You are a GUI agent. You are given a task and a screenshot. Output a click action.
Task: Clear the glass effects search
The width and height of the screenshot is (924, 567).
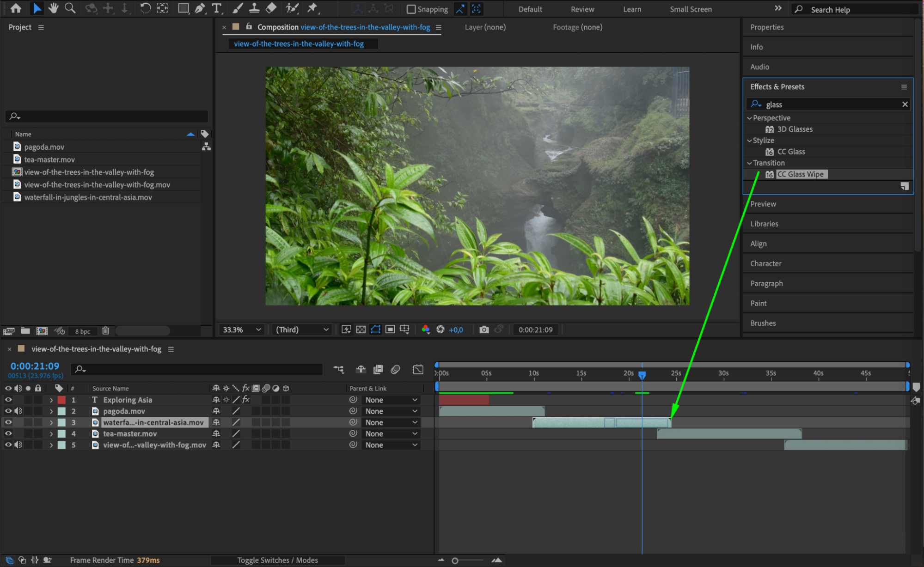point(905,104)
